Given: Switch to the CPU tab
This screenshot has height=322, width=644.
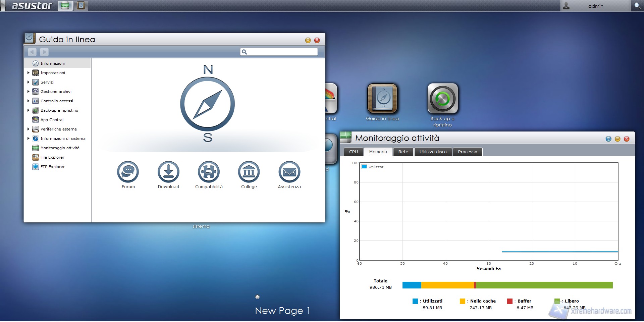Looking at the screenshot, I should pyautogui.click(x=354, y=152).
